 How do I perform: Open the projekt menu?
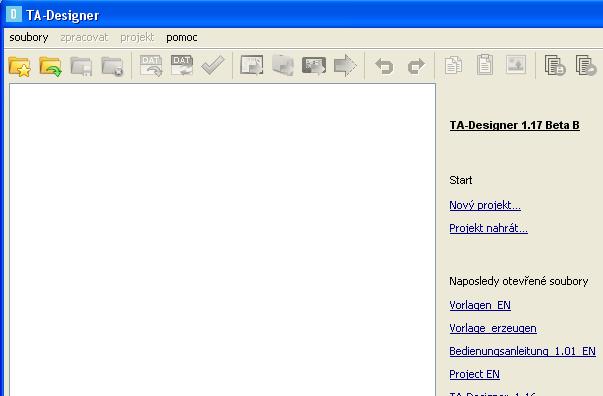click(x=137, y=37)
